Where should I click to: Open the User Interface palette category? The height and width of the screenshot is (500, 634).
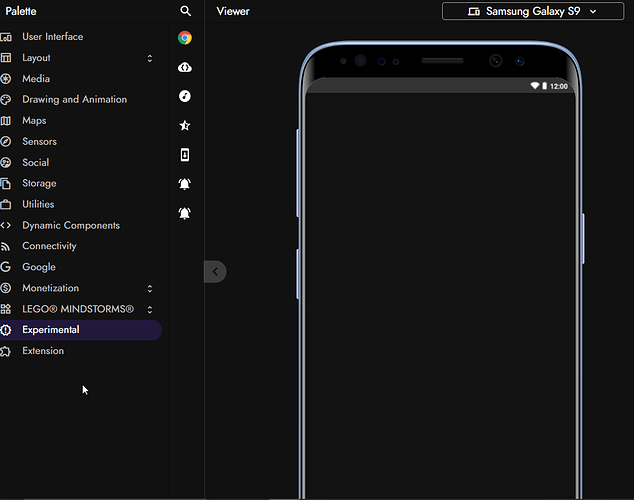pyautogui.click(x=53, y=37)
